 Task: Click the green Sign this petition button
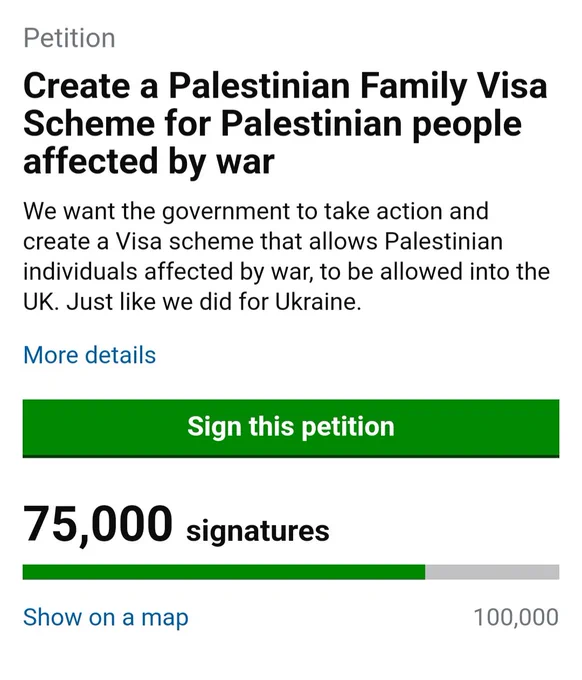(291, 428)
